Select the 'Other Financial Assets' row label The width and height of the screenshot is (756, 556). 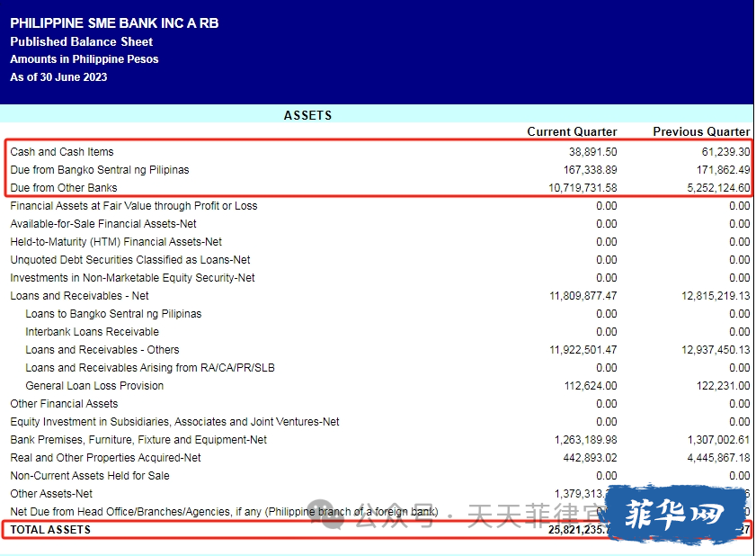click(64, 404)
